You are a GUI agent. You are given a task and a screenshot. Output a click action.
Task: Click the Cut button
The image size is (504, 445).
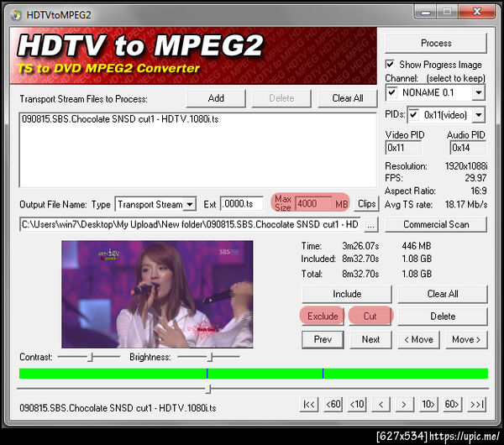point(370,317)
